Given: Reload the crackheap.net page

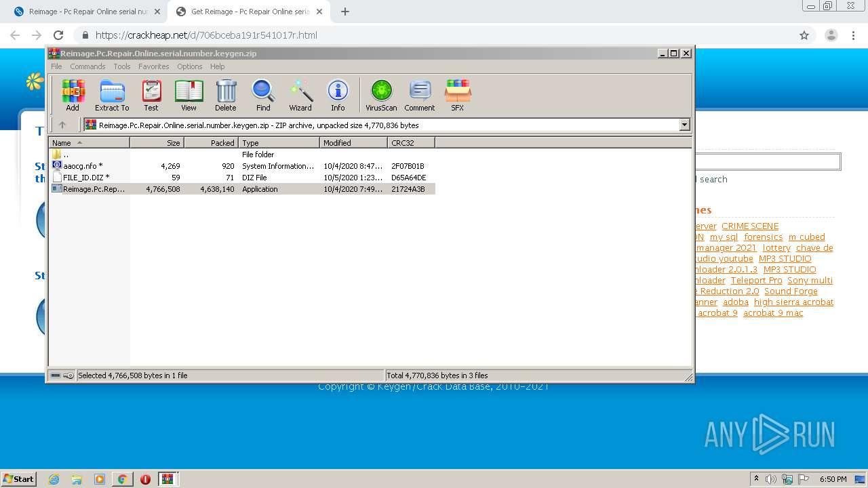Looking at the screenshot, I should coord(58,35).
